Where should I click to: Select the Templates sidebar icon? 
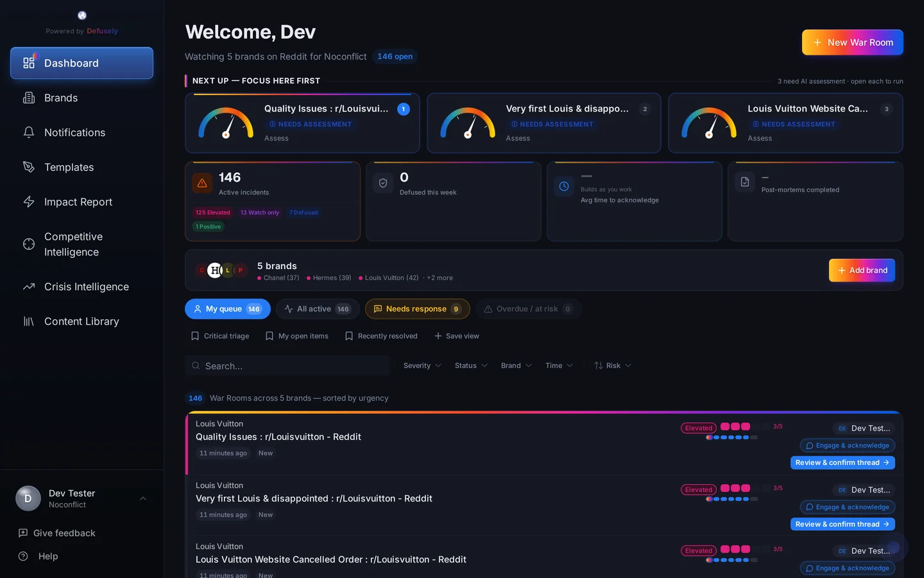[x=28, y=167]
